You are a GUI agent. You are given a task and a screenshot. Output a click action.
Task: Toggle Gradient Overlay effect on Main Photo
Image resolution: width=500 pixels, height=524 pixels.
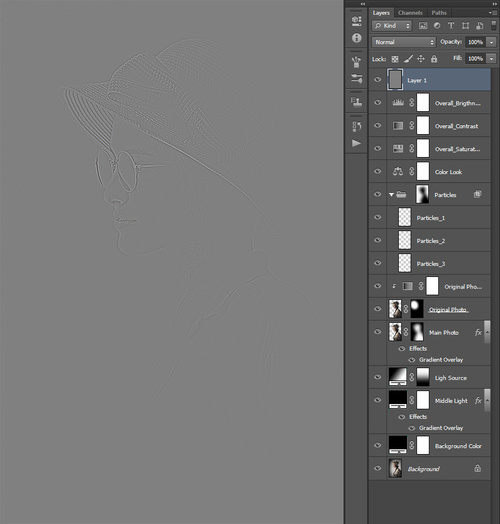(412, 360)
